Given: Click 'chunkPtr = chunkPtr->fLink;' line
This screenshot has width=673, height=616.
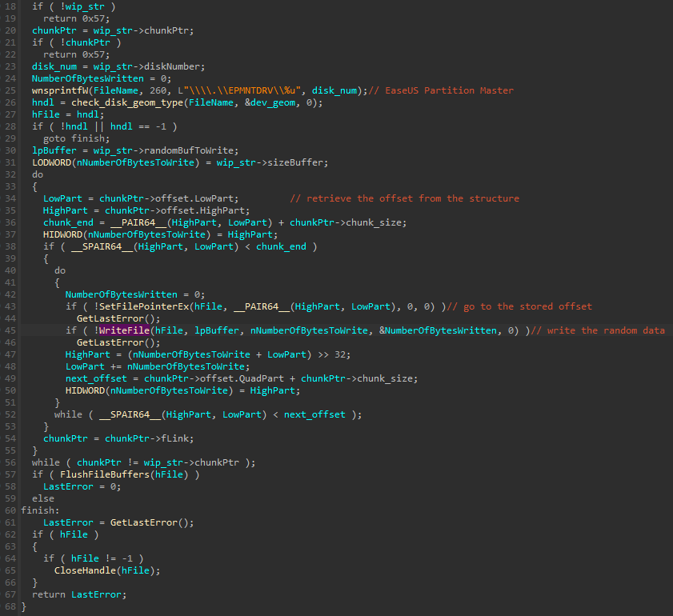Looking at the screenshot, I should (x=118, y=438).
